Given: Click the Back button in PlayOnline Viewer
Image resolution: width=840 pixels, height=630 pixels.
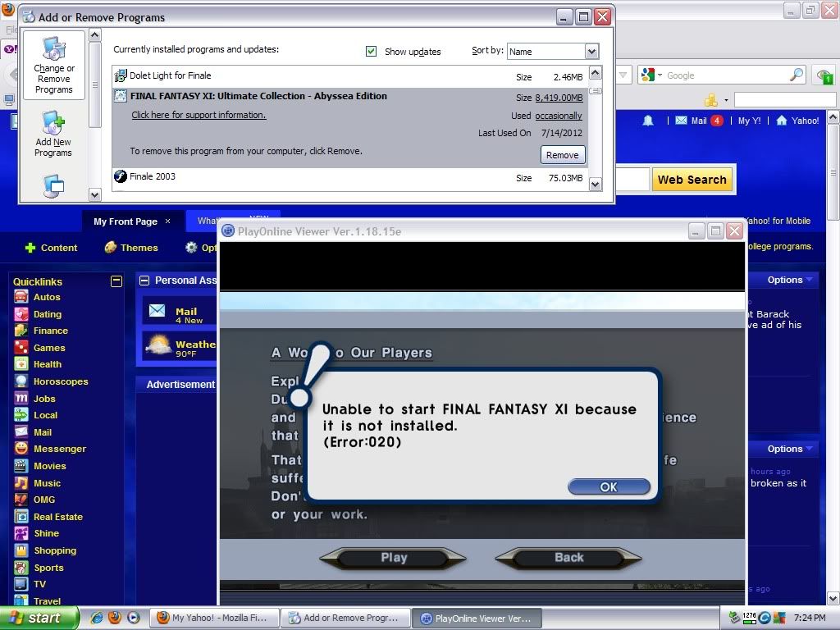Looking at the screenshot, I should coord(568,558).
